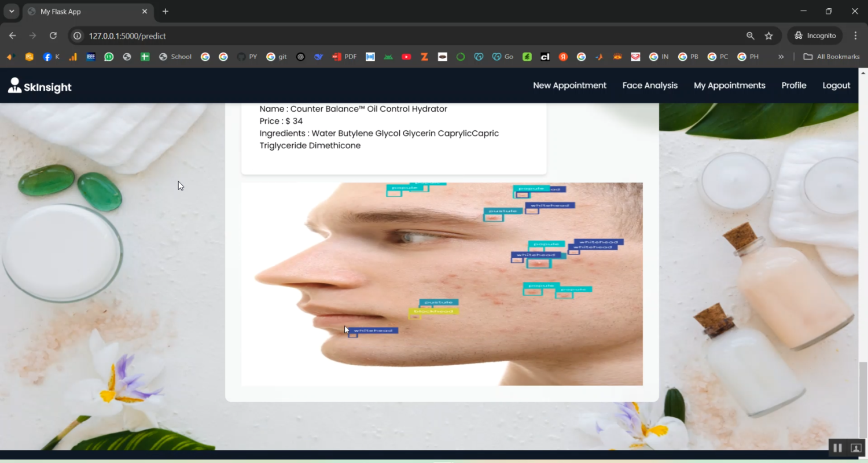Open the GitHub 'PY' bookmark

click(247, 57)
